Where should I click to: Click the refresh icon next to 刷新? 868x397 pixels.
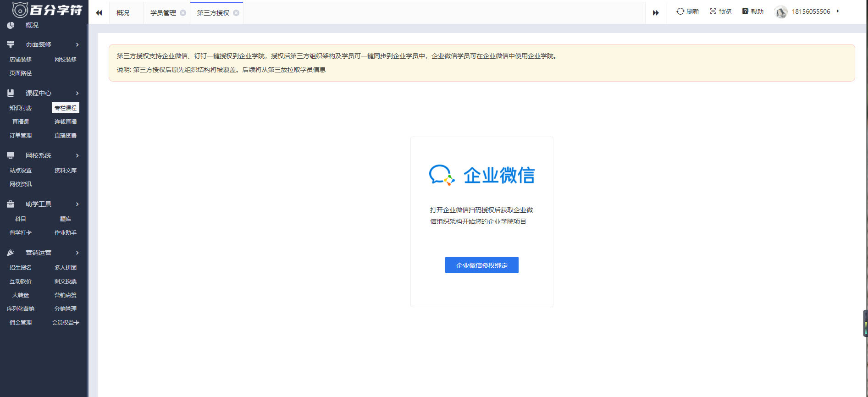click(x=680, y=11)
